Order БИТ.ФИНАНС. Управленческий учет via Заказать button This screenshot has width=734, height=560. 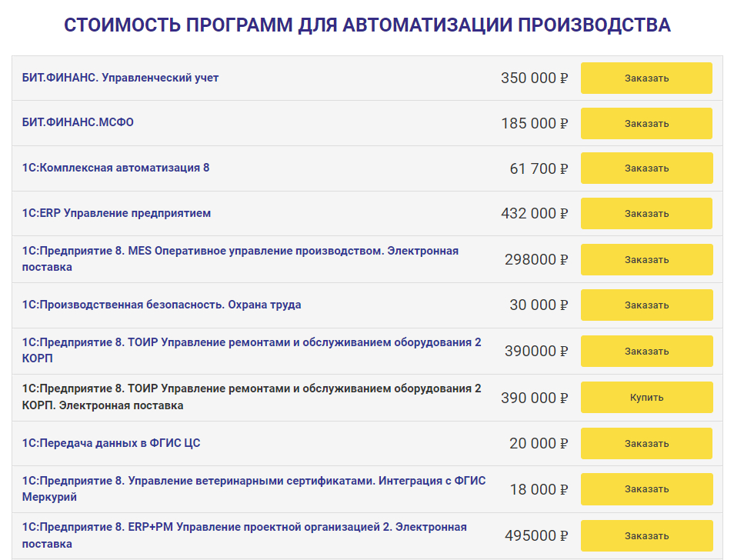[646, 78]
